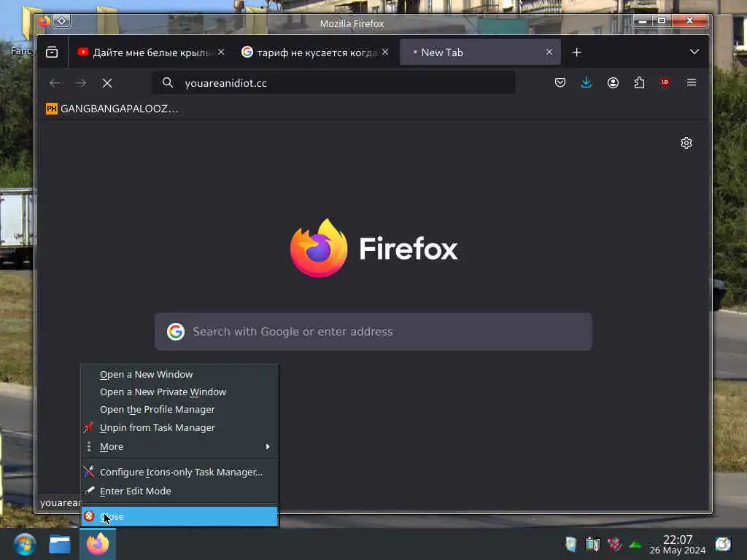Open the Extensions puzzle icon
Image resolution: width=747 pixels, height=560 pixels.
coord(639,82)
